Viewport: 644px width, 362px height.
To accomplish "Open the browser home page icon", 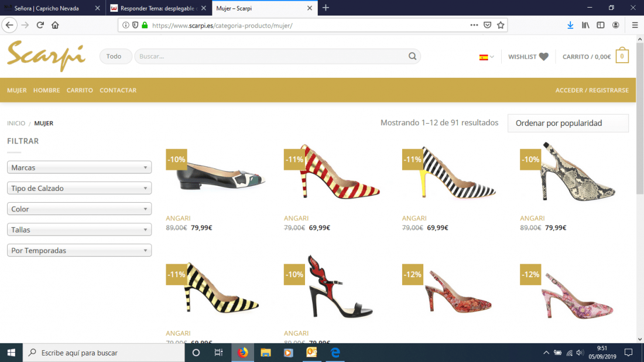I will (55, 25).
